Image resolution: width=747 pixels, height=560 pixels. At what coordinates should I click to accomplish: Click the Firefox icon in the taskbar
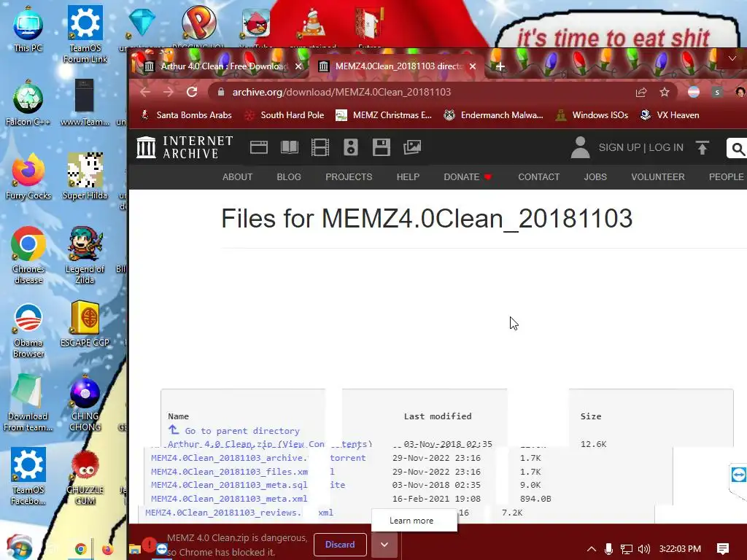tap(108, 549)
